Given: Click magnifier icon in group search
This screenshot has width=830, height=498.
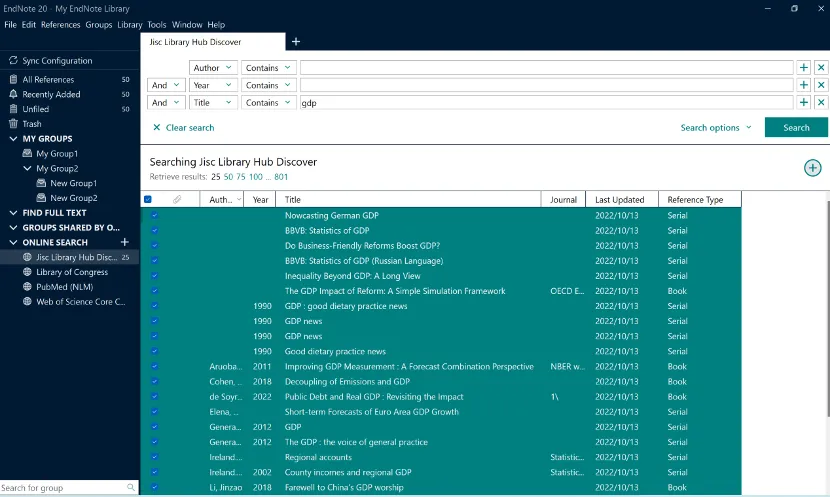Looking at the screenshot, I should (x=131, y=487).
